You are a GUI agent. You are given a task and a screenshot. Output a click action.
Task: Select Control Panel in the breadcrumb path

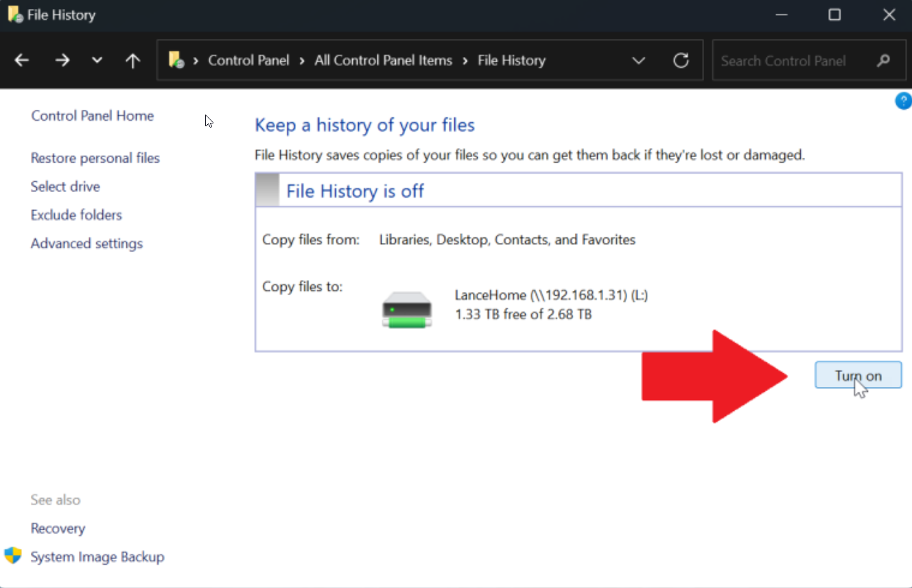pyautogui.click(x=248, y=60)
